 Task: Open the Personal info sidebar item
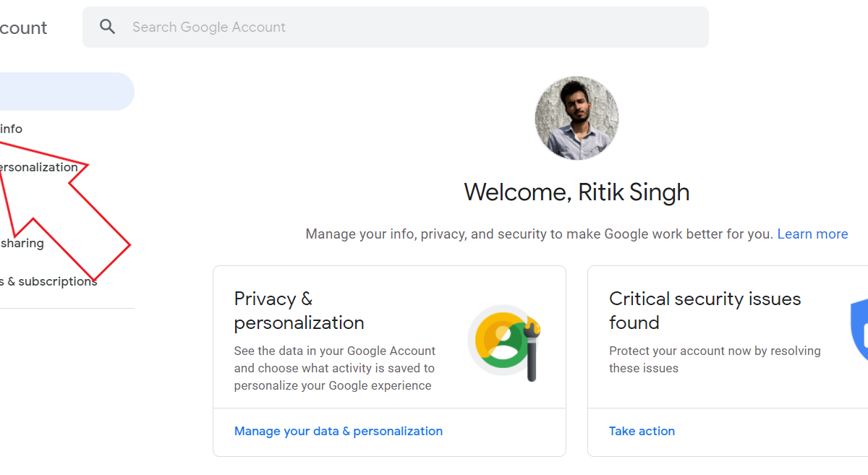pos(12,129)
